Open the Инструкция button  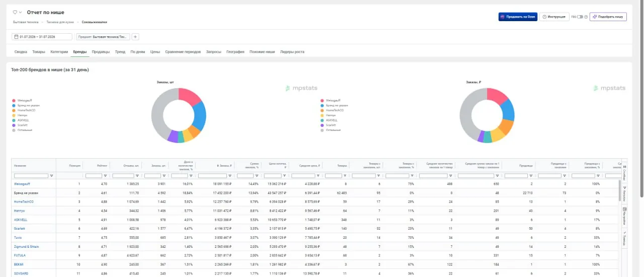coord(554,17)
